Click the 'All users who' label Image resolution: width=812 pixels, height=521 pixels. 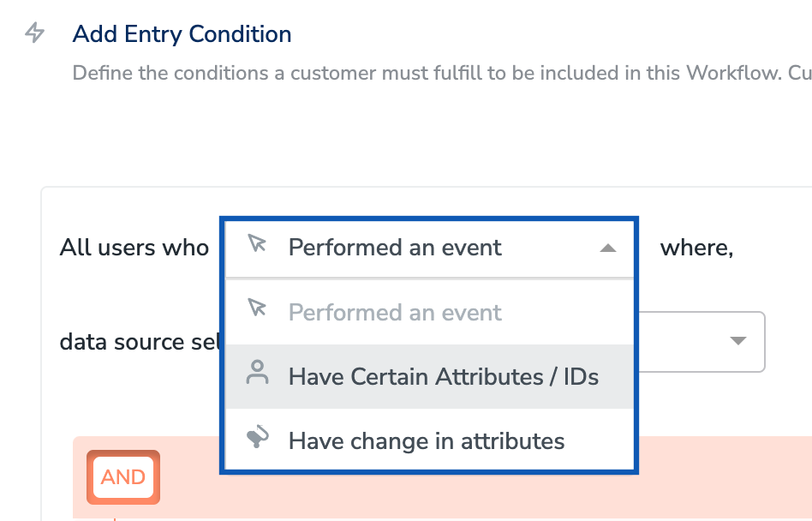[134, 248]
